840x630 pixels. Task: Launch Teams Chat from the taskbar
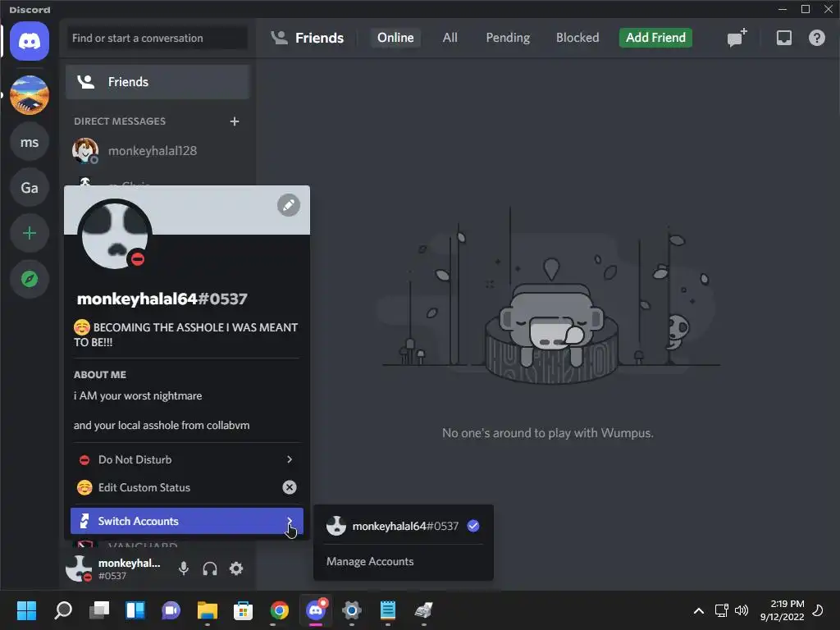(171, 610)
